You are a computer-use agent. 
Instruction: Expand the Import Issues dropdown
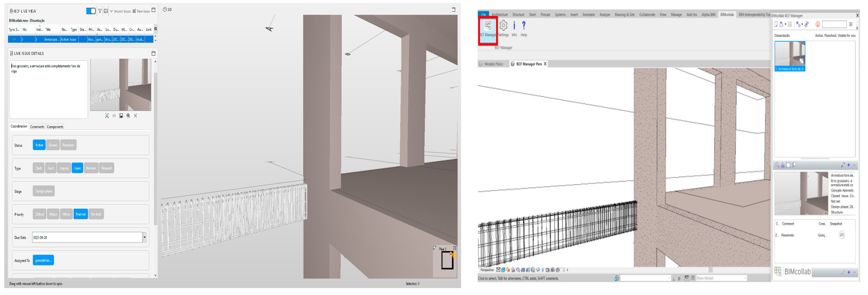pos(112,11)
